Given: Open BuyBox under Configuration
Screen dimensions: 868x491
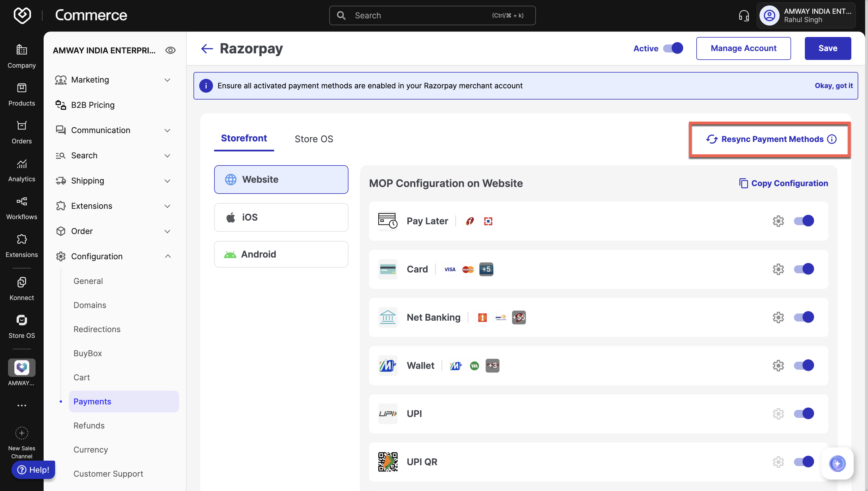Looking at the screenshot, I should [x=88, y=353].
